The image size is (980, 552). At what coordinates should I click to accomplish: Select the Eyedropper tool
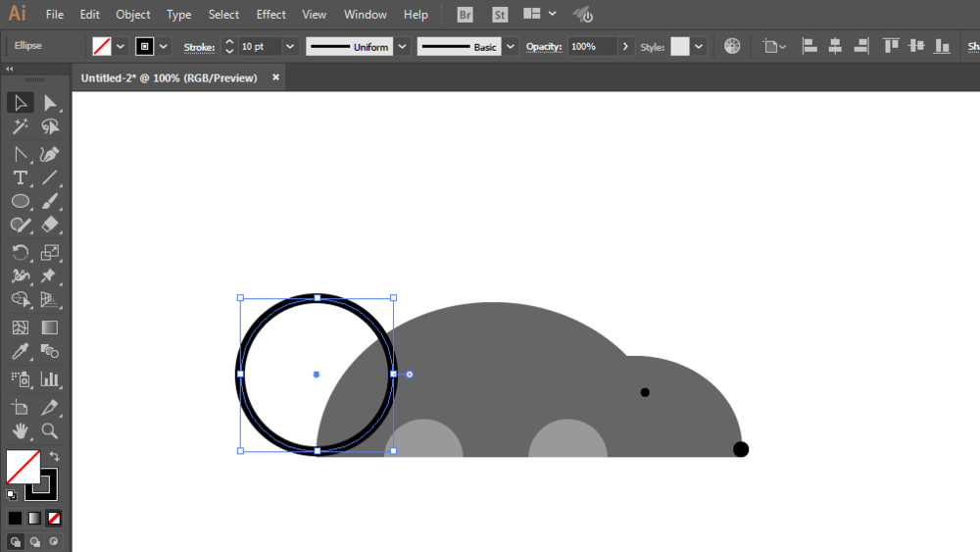click(x=20, y=351)
